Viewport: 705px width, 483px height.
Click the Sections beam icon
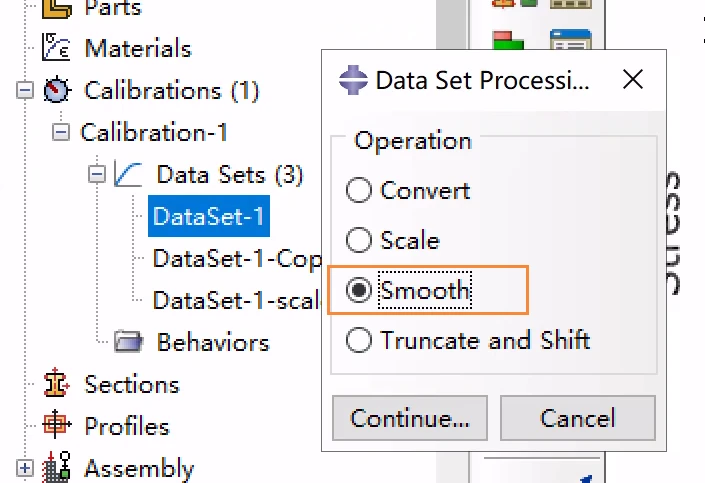pyautogui.click(x=56, y=383)
